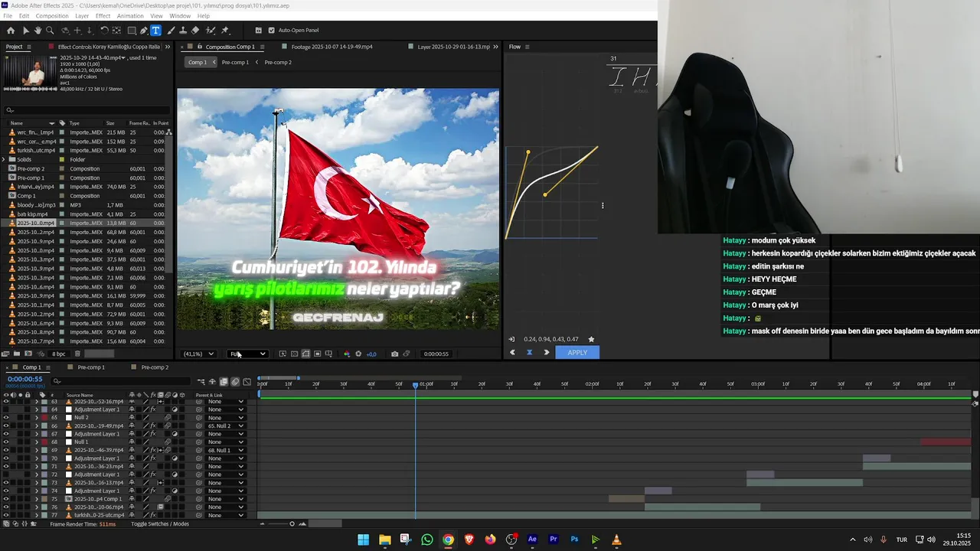Open Parent dropdown for layer 69 showing 68. Null 1
The image size is (980, 551).
(226, 450)
